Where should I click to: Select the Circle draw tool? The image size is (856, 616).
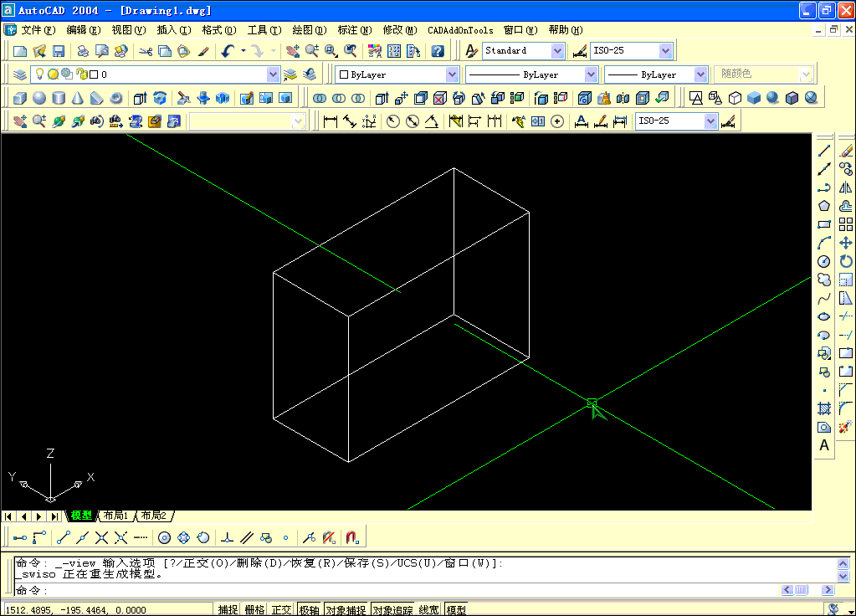click(x=824, y=262)
